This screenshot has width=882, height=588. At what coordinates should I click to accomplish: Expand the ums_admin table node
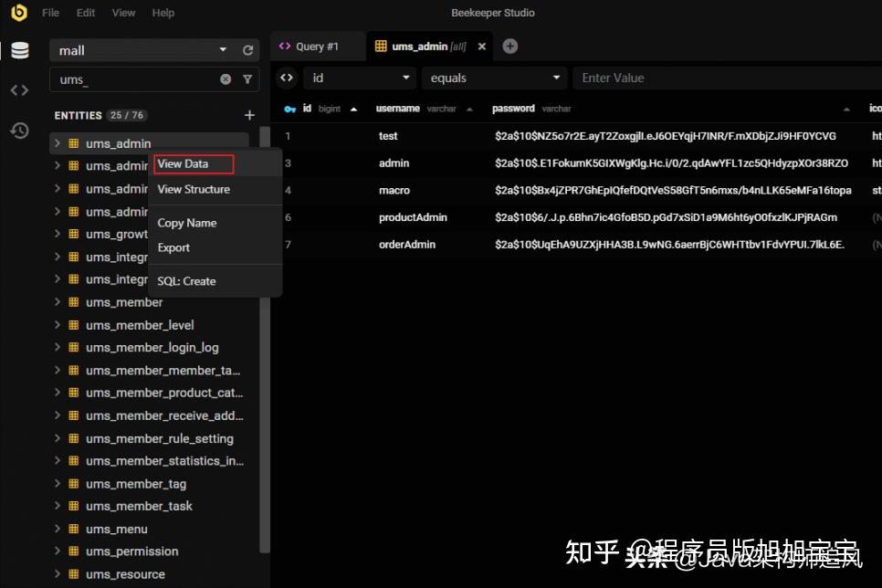point(57,143)
